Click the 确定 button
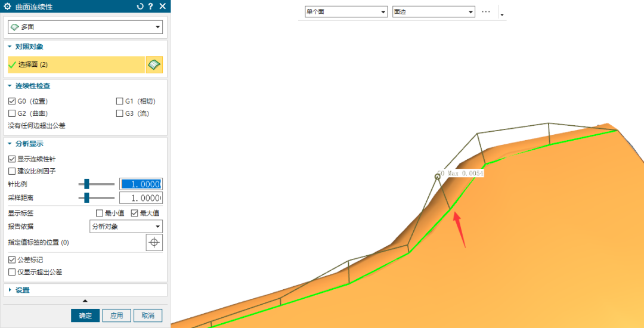This screenshot has width=644, height=328. (85, 315)
